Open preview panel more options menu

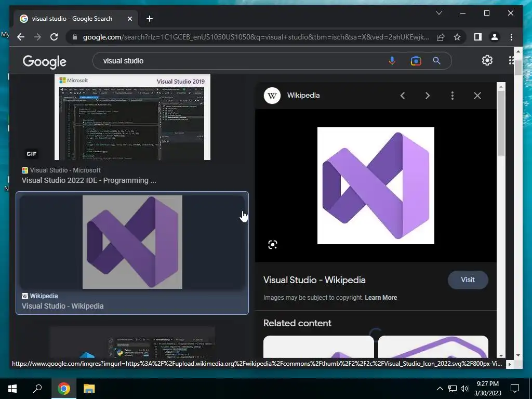(x=453, y=96)
